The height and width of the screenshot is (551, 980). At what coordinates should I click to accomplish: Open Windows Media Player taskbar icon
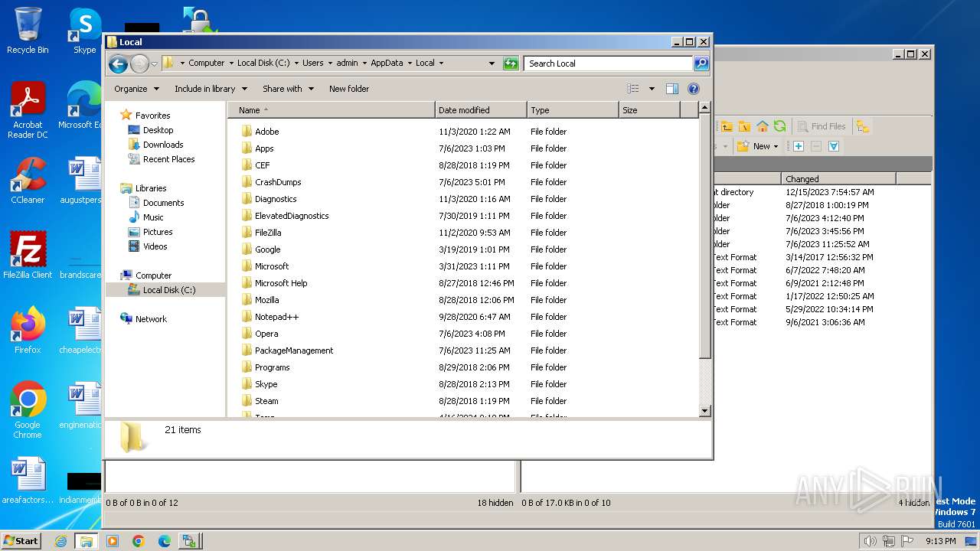click(112, 541)
